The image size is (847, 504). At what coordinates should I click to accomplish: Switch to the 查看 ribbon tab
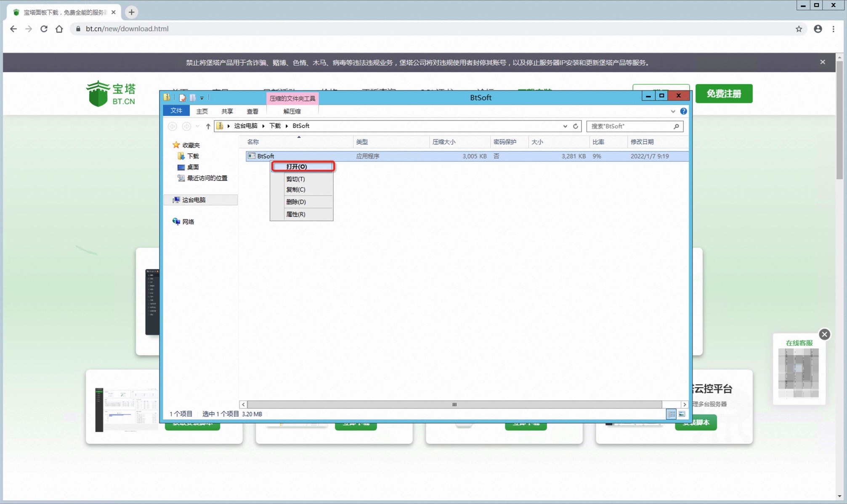pyautogui.click(x=252, y=111)
